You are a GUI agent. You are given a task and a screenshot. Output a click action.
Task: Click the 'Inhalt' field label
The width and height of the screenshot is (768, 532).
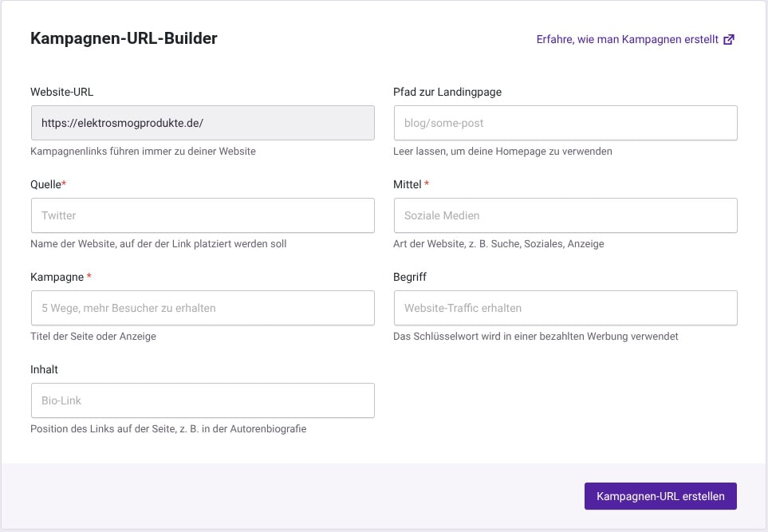[x=44, y=369]
